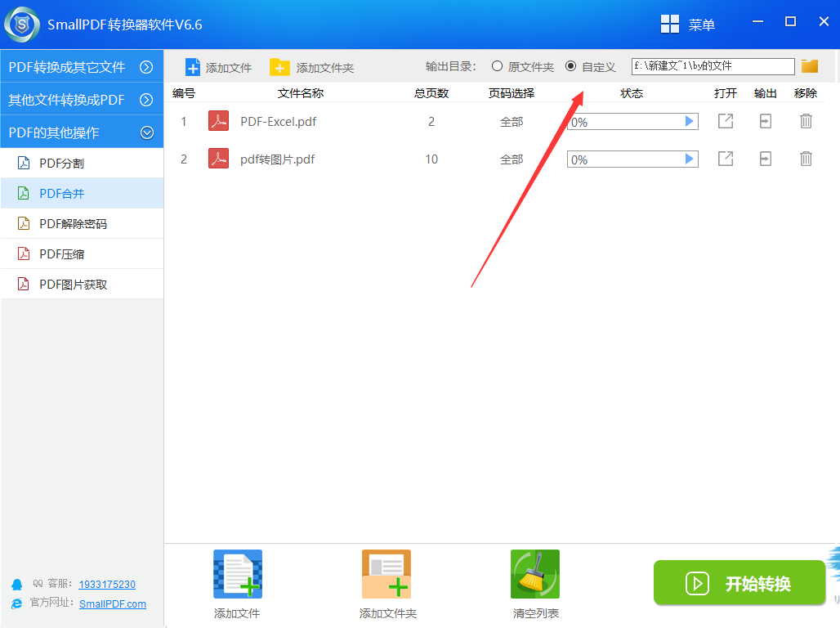Screen dimensions: 840x628
Task: Select PDF解除密码 in the sidebar
Action: (82, 223)
